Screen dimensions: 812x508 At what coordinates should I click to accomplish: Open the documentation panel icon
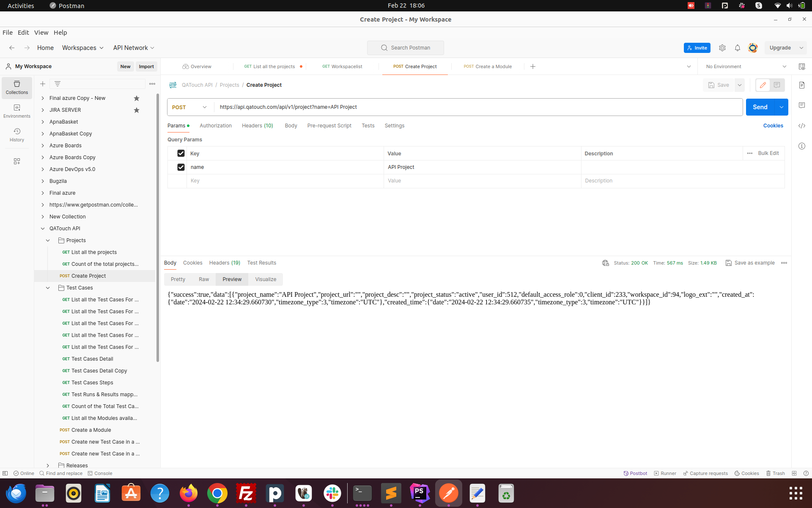click(x=802, y=85)
